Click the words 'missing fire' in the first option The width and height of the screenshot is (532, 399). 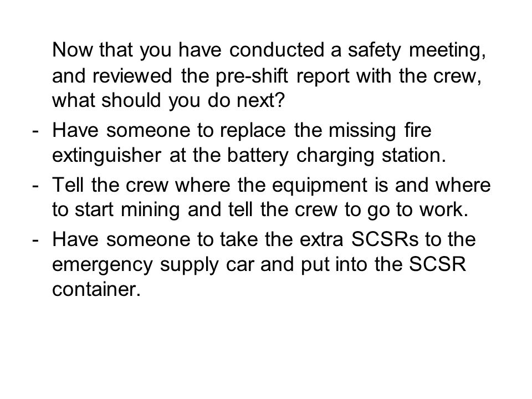(380, 131)
